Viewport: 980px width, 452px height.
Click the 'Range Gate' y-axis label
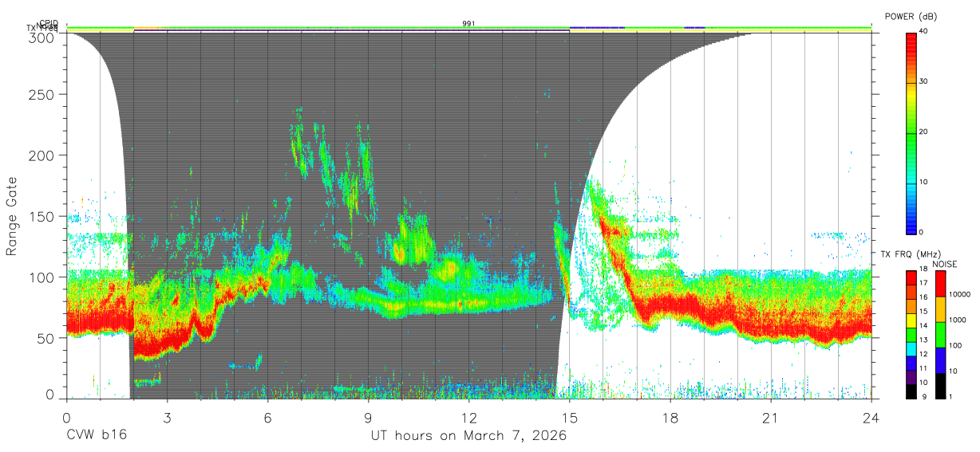12,215
